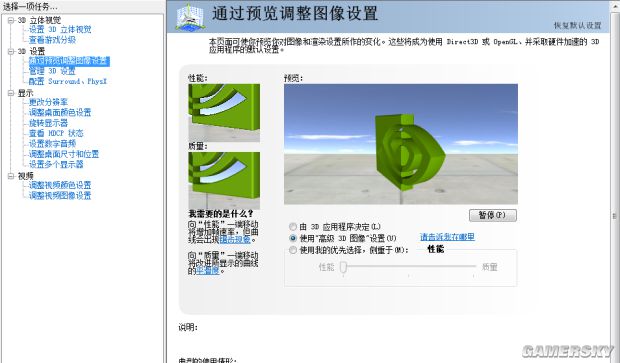Open 调整桌面颜色设置 page
This screenshot has height=363, width=620.
[x=60, y=112]
